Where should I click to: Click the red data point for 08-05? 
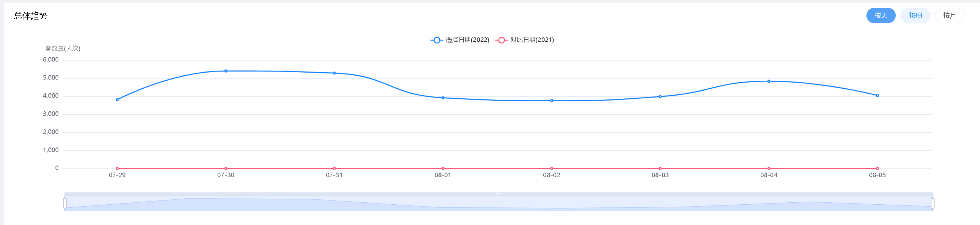click(877, 168)
